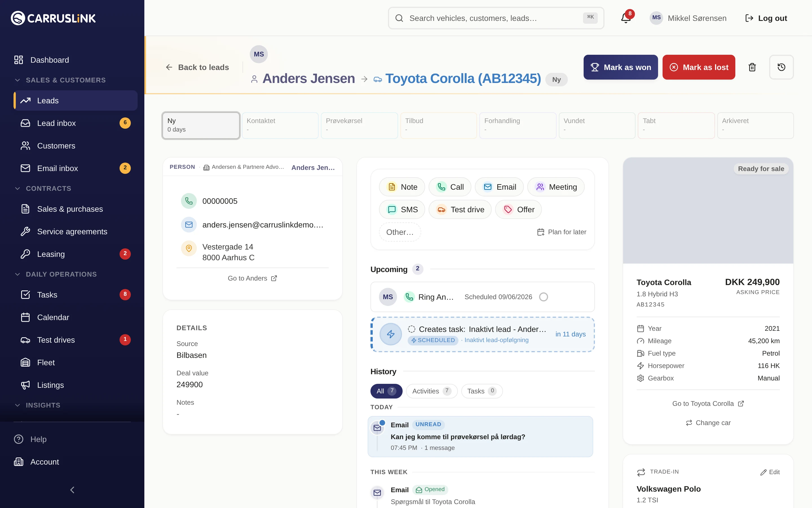Open Toyota Corolla (AB12345) title link
The width and height of the screenshot is (812, 508).
tap(463, 79)
